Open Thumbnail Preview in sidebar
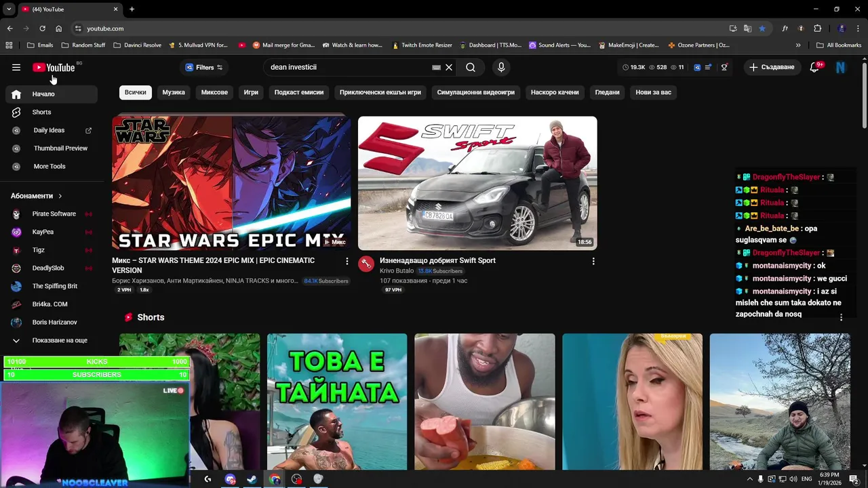The width and height of the screenshot is (868, 488). click(51, 148)
